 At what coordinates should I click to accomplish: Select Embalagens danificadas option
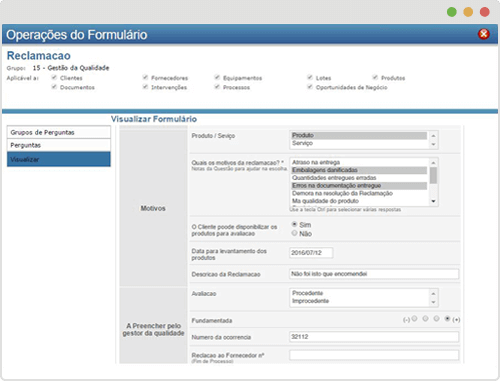point(359,170)
